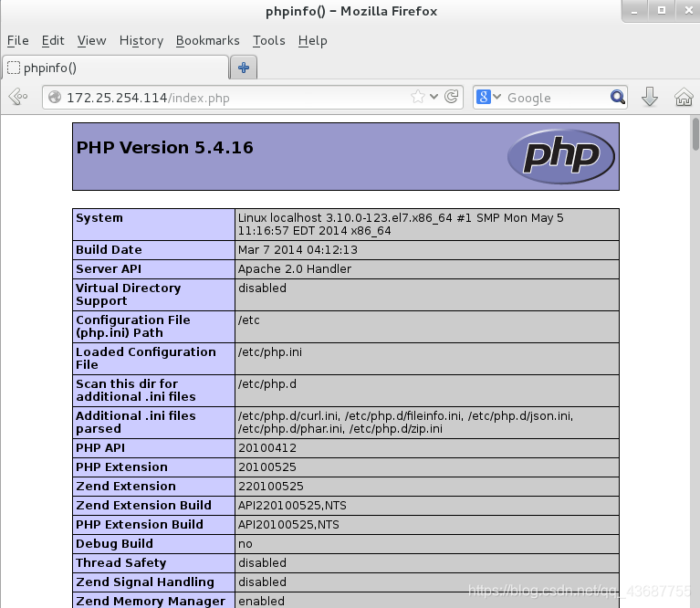
Task: Click the /etc/php.ini value
Action: (270, 351)
